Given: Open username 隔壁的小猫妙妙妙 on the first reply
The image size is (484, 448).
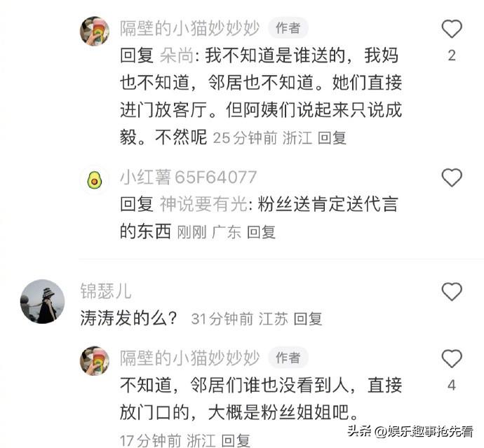Looking at the screenshot, I should click(190, 28).
